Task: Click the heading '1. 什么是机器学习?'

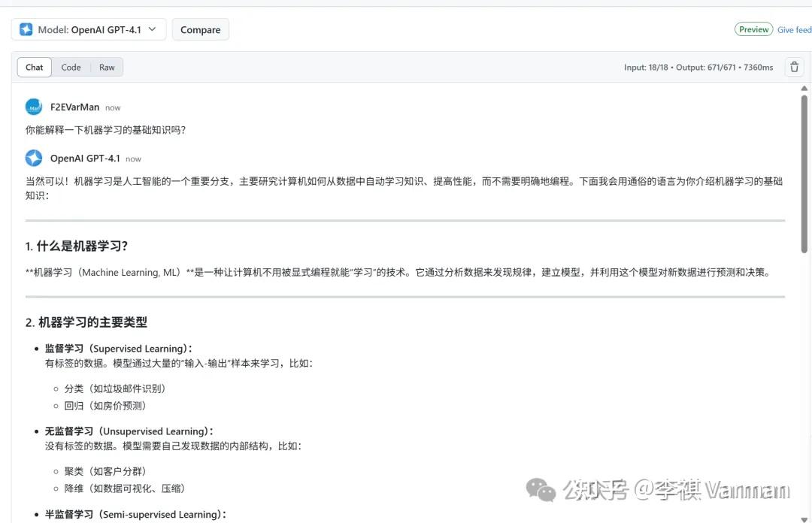Action: [x=75, y=246]
